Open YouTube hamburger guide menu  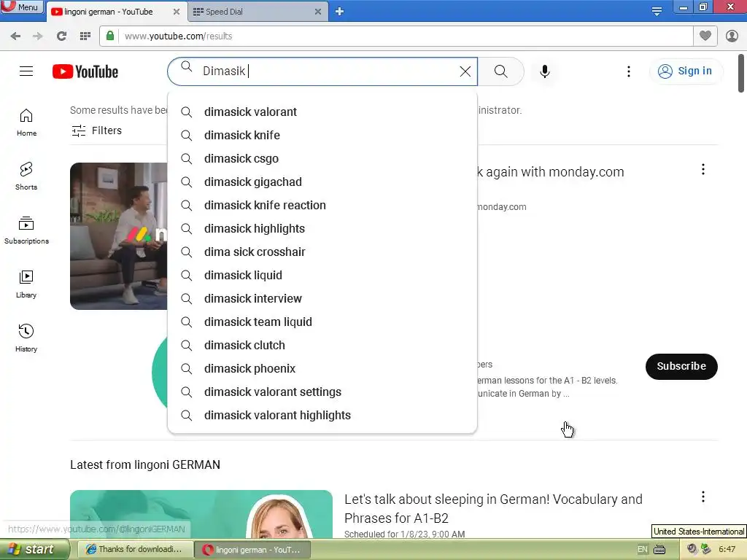[x=26, y=71]
